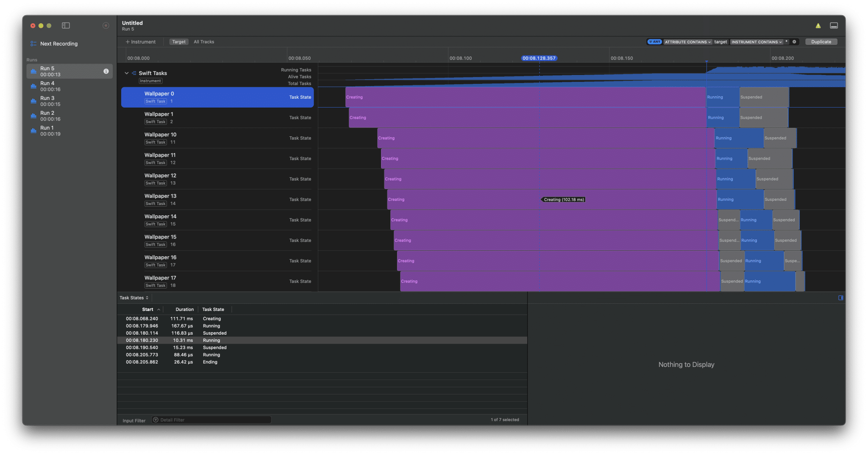Open the ATTRIBUTE CONTAINS dropdown
This screenshot has width=868, height=455.
coord(687,42)
